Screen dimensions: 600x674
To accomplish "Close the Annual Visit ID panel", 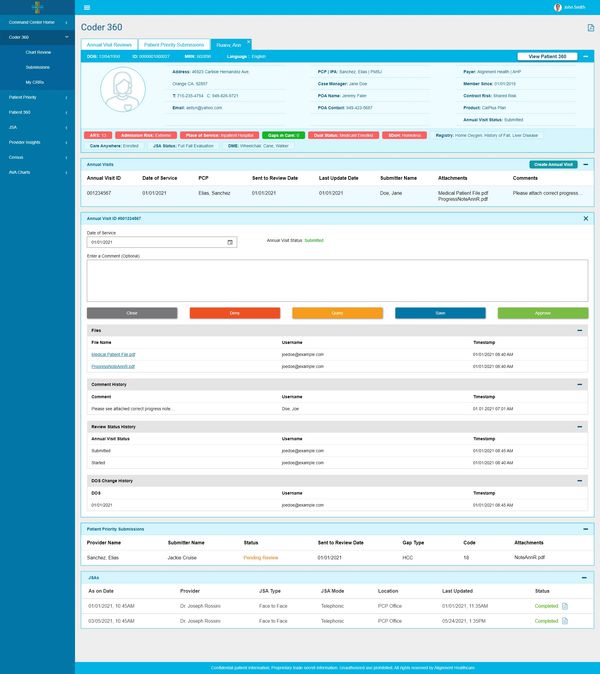I will click(585, 218).
